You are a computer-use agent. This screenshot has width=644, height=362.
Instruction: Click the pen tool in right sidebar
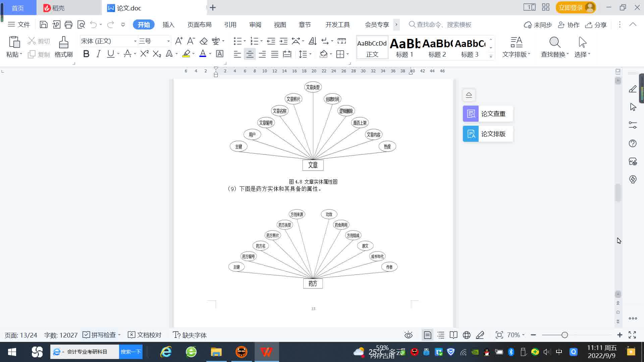click(633, 89)
